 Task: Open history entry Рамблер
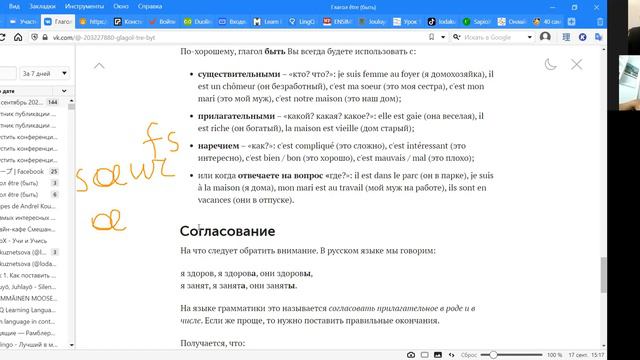click(x=29, y=333)
